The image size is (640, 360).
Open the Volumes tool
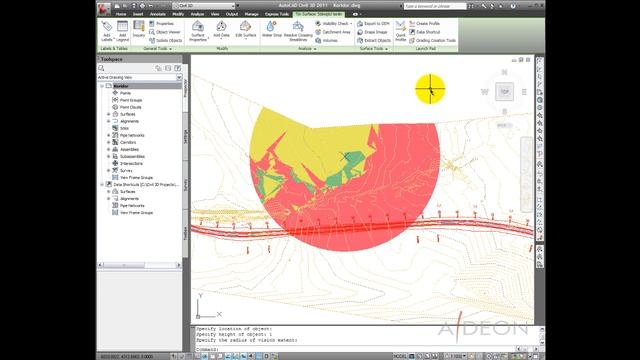(327, 40)
